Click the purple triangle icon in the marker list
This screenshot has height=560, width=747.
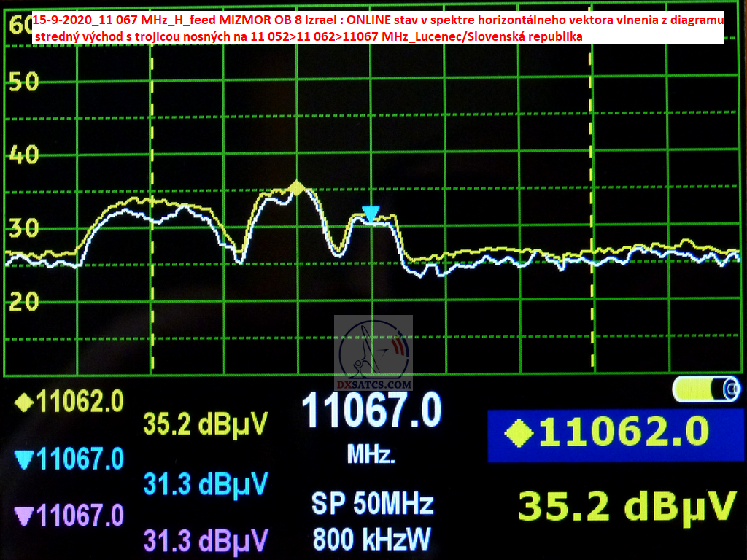coord(25,516)
